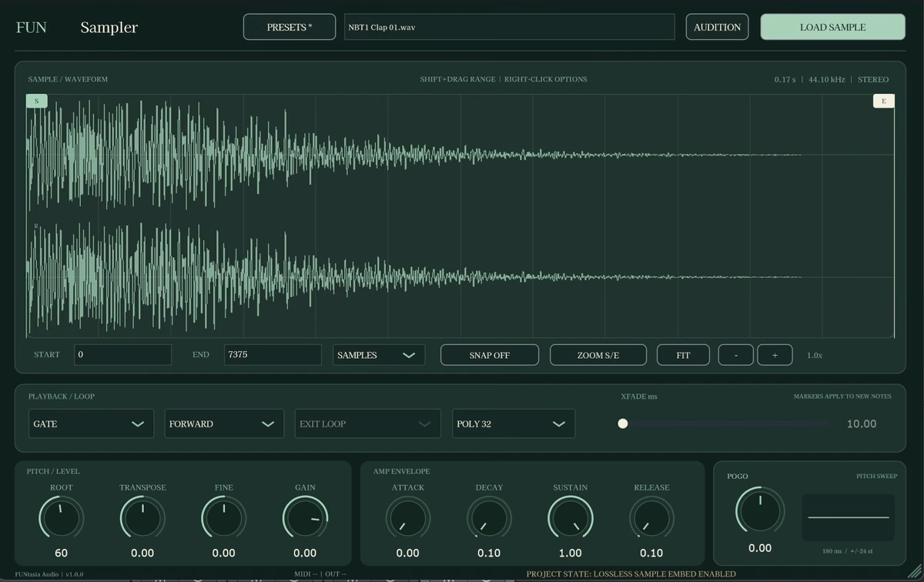Click the GAIN knob
Viewport: 924px width, 582px height.
(x=305, y=518)
